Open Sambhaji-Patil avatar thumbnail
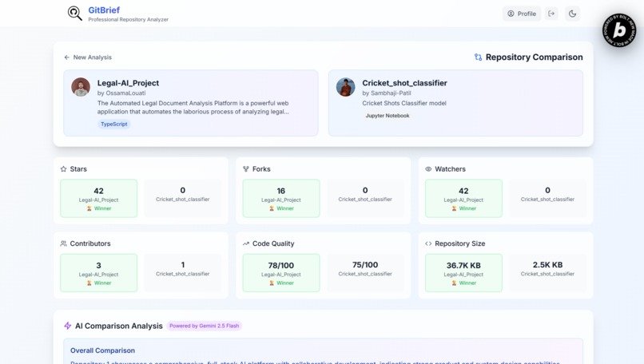 tap(345, 87)
